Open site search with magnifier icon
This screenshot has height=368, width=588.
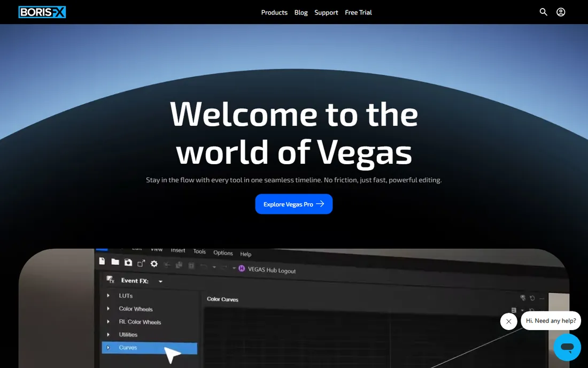[543, 12]
